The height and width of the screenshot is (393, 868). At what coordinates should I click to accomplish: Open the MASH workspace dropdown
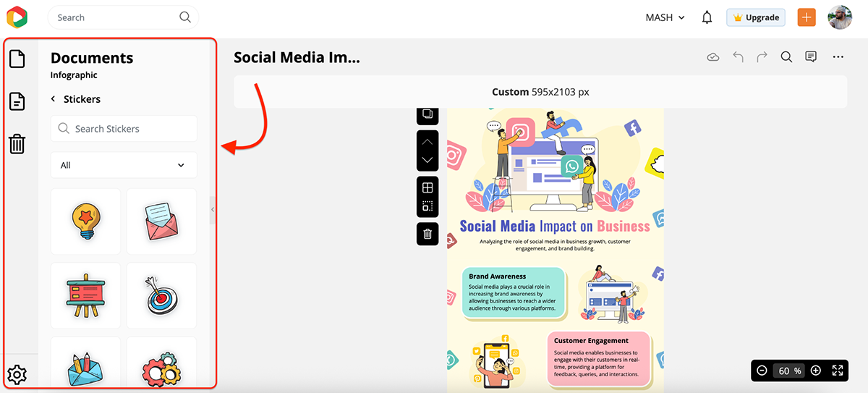(x=665, y=17)
